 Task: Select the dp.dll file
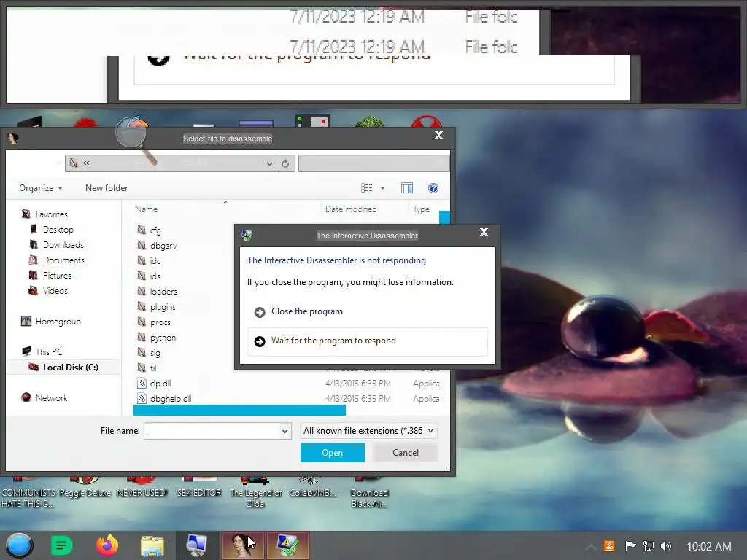coord(160,384)
